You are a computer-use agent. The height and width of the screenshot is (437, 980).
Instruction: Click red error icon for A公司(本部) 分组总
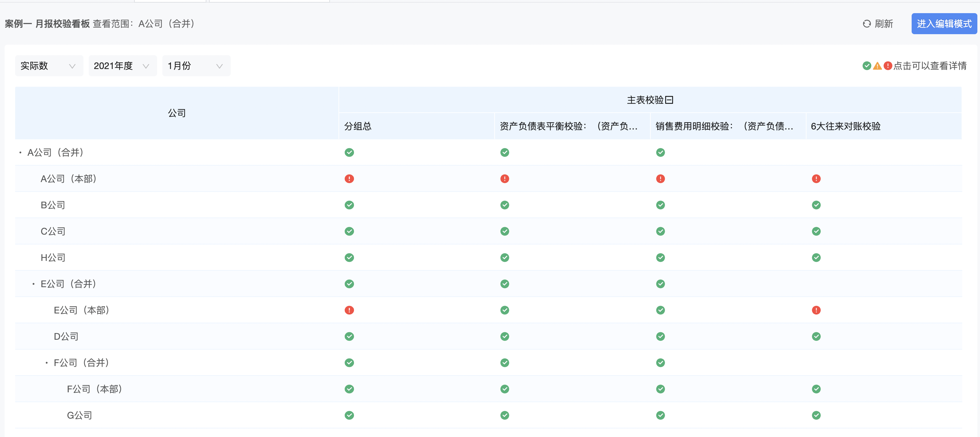point(349,179)
